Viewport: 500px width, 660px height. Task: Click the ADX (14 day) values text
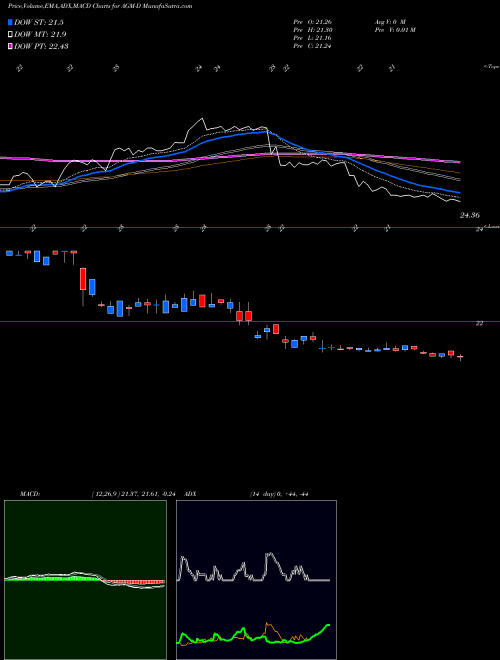[x=279, y=494]
